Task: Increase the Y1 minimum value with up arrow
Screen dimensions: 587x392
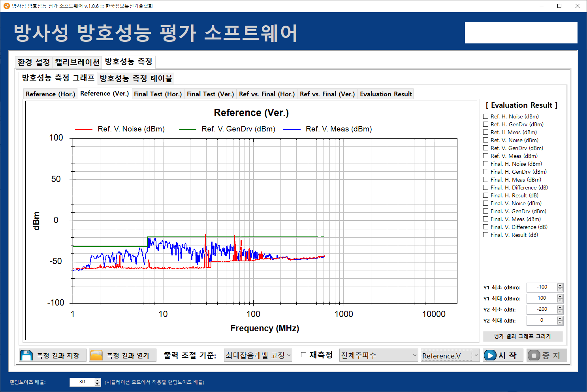Action: pyautogui.click(x=560, y=285)
